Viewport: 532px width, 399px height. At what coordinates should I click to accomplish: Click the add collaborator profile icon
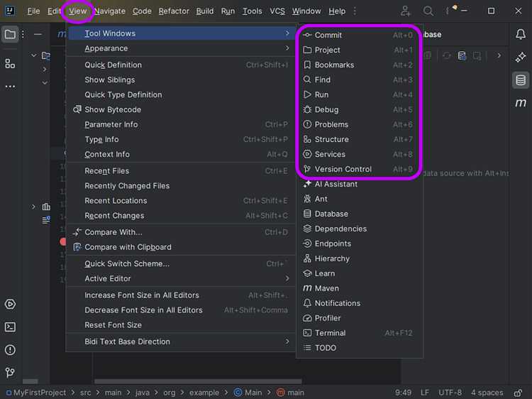pyautogui.click(x=406, y=11)
